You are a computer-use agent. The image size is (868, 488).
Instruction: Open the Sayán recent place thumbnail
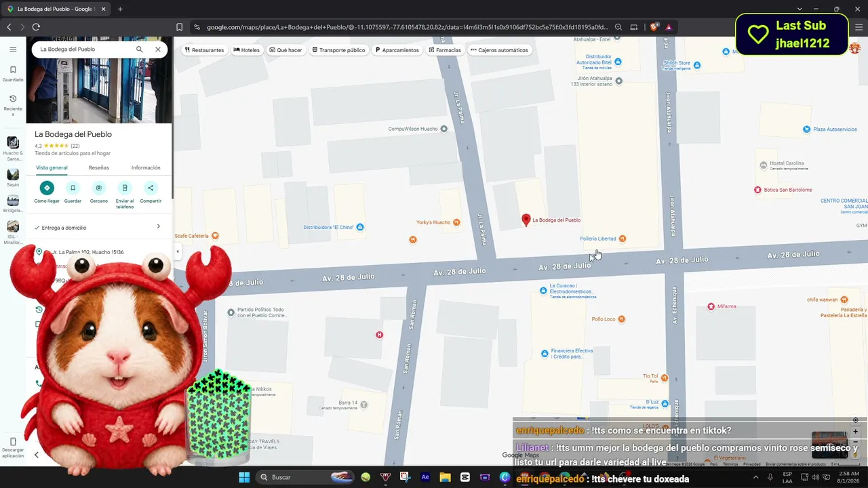13,175
